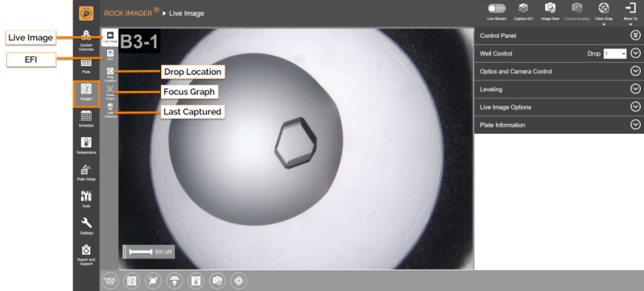Switch to the Live Image tab

(109, 36)
